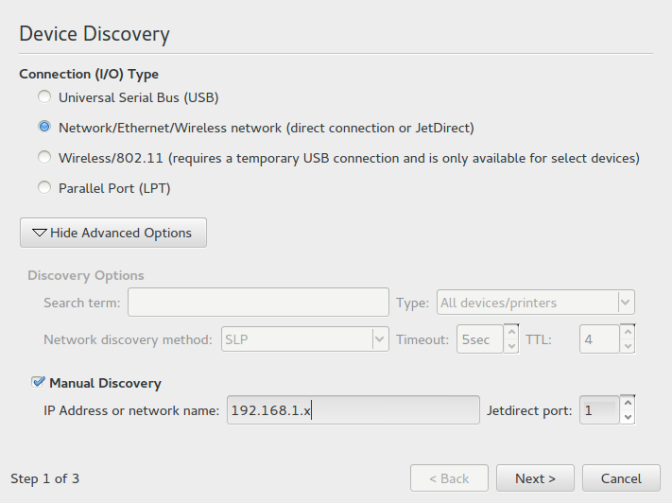Increase the Timeout value with up arrow
Screen dimensions: 672x503
click(x=511, y=332)
